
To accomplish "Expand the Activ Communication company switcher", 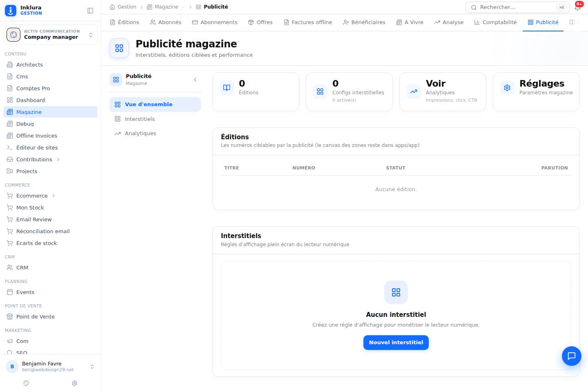I will click(x=50, y=35).
